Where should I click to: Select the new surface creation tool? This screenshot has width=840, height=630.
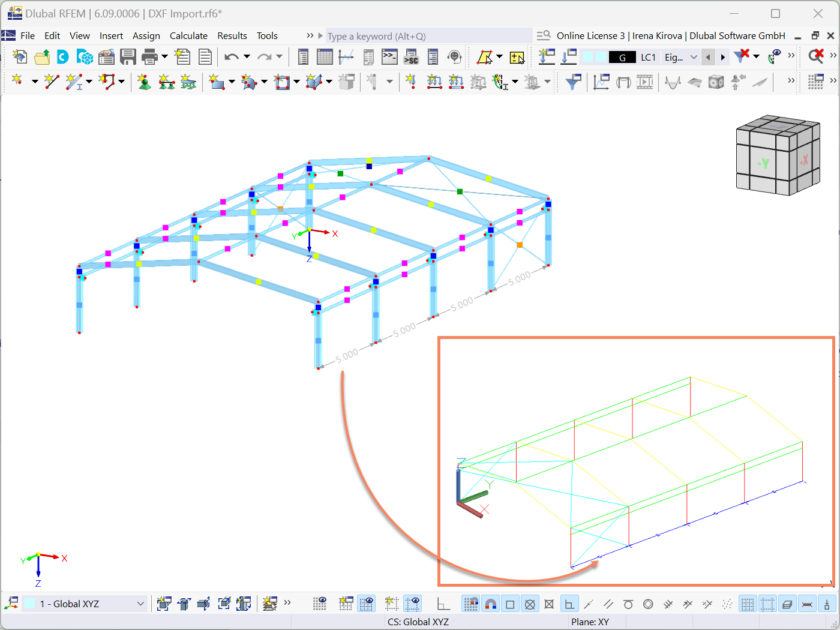pyautogui.click(x=217, y=82)
